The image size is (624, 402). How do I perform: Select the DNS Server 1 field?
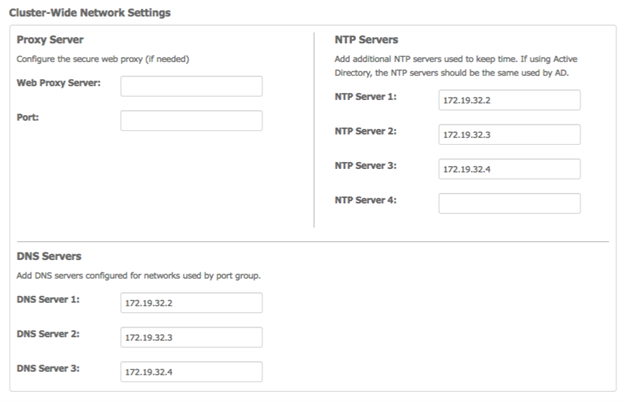[191, 303]
